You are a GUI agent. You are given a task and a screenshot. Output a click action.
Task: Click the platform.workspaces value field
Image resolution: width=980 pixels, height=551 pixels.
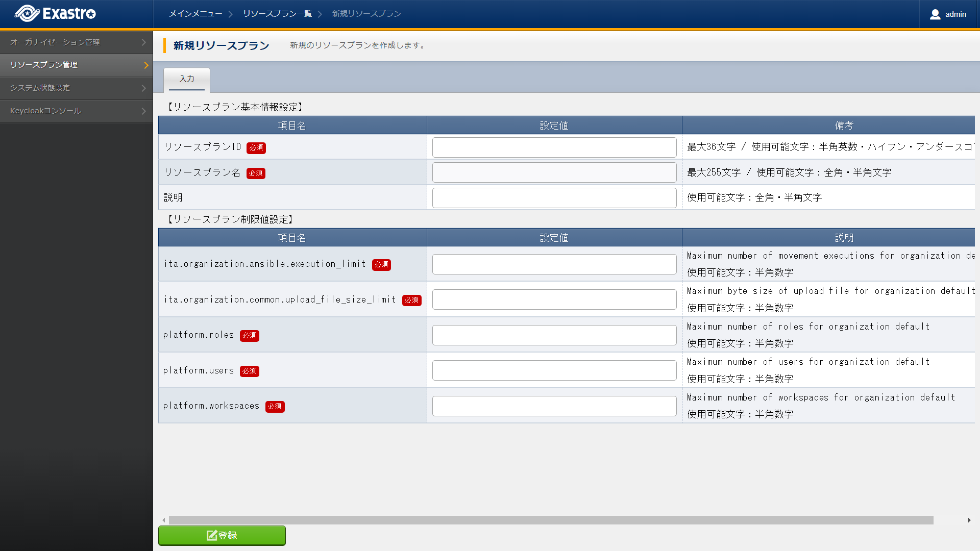coord(554,406)
